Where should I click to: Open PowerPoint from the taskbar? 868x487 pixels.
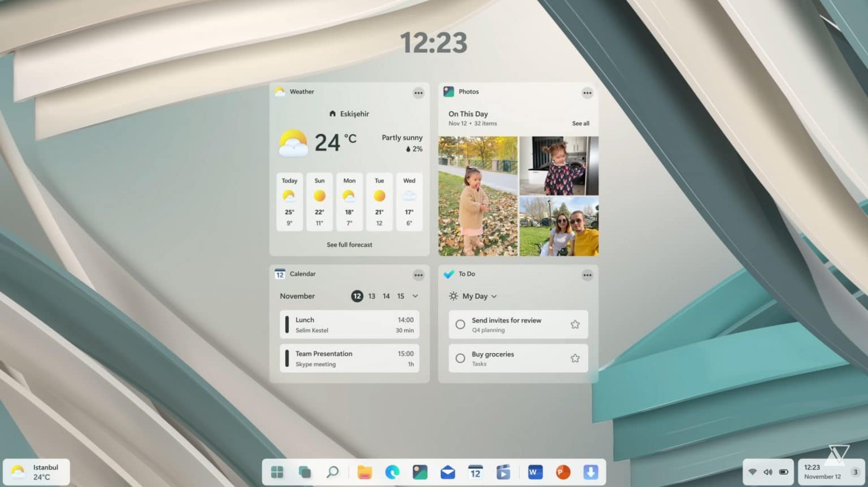coord(562,472)
